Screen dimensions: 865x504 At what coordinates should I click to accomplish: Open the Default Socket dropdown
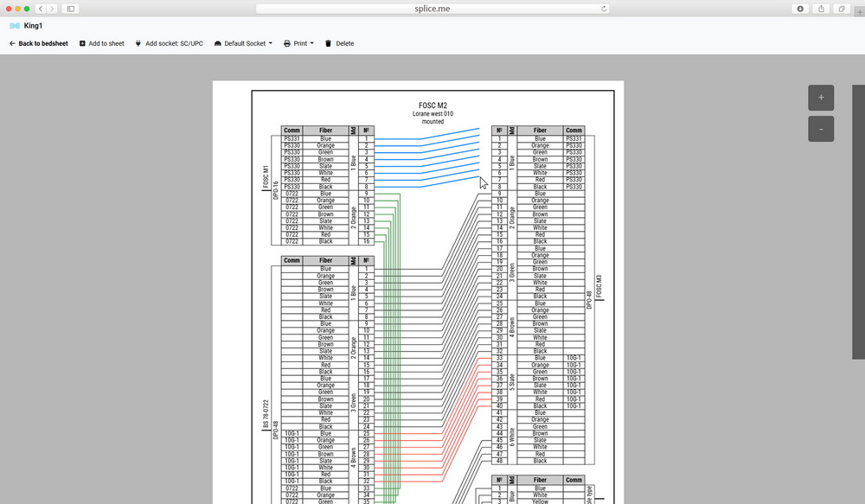tap(243, 43)
